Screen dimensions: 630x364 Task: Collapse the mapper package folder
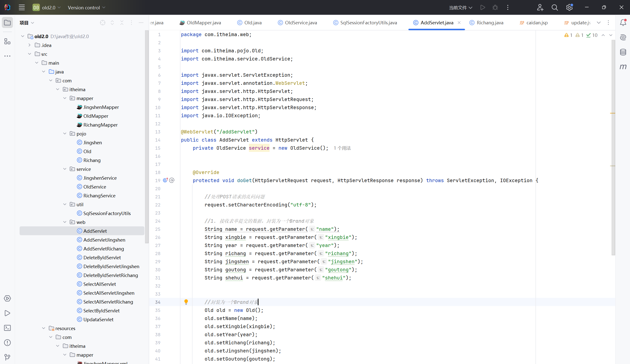[65, 98]
